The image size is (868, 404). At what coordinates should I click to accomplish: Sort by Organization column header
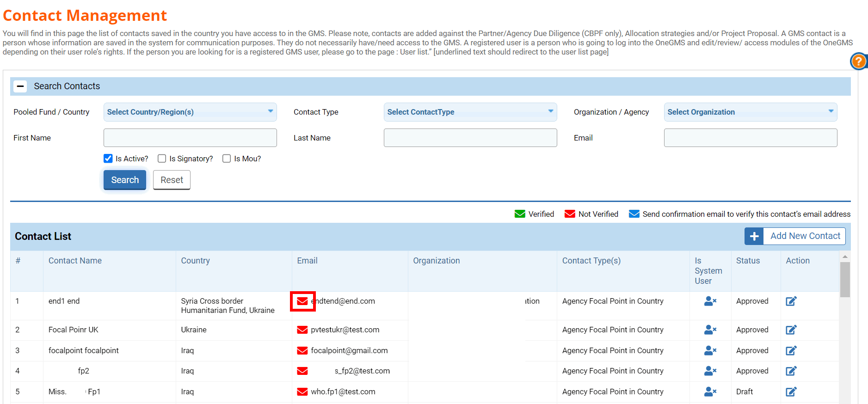pos(436,261)
